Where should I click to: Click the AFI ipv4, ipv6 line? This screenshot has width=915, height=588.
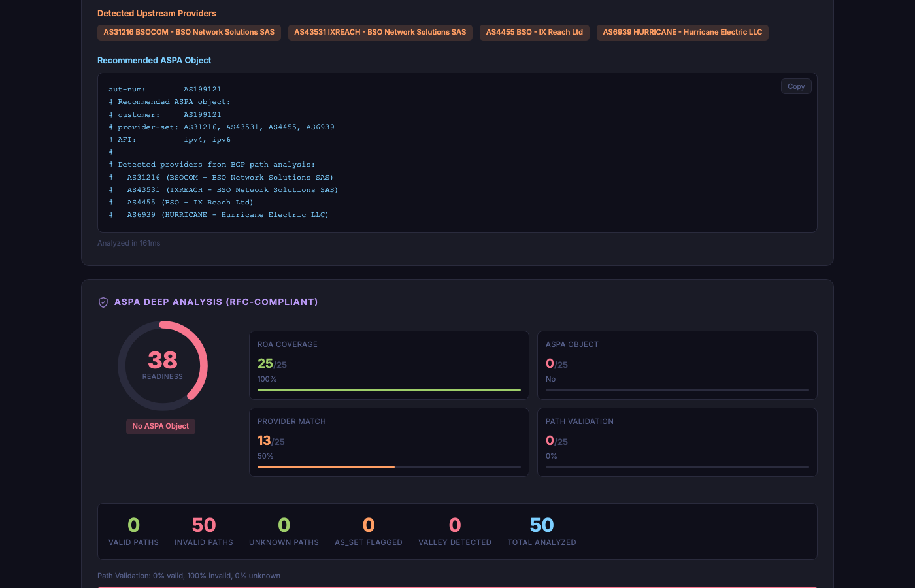(170, 140)
